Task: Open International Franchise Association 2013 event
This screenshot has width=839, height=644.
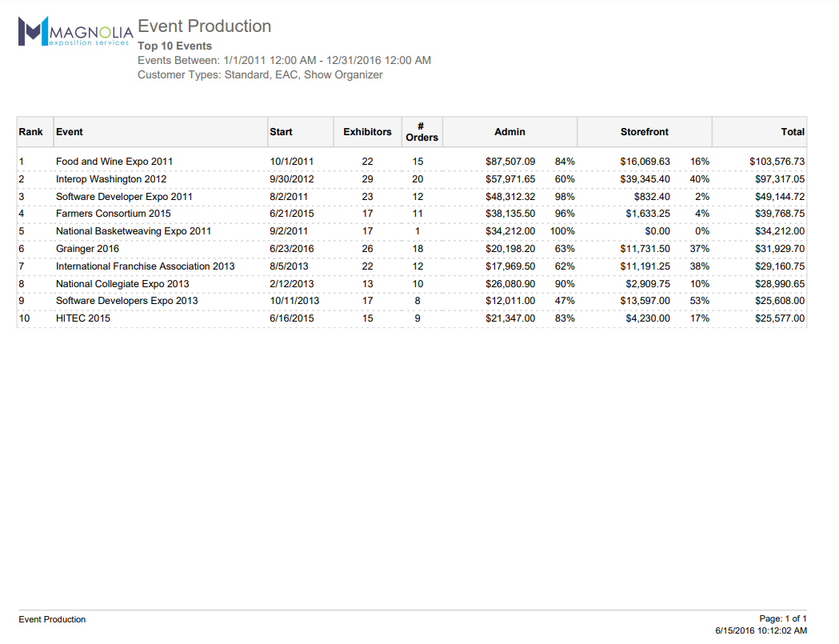Action: (x=145, y=266)
